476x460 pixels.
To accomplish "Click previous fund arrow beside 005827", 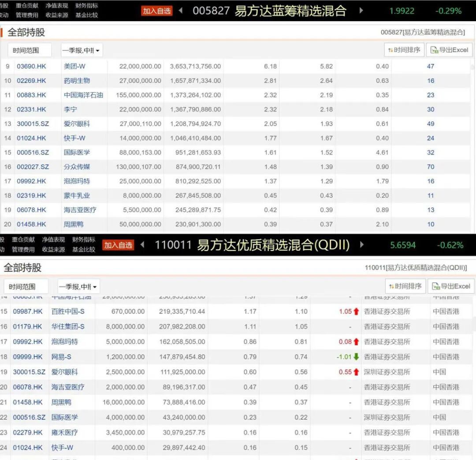I will pyautogui.click(x=181, y=11).
